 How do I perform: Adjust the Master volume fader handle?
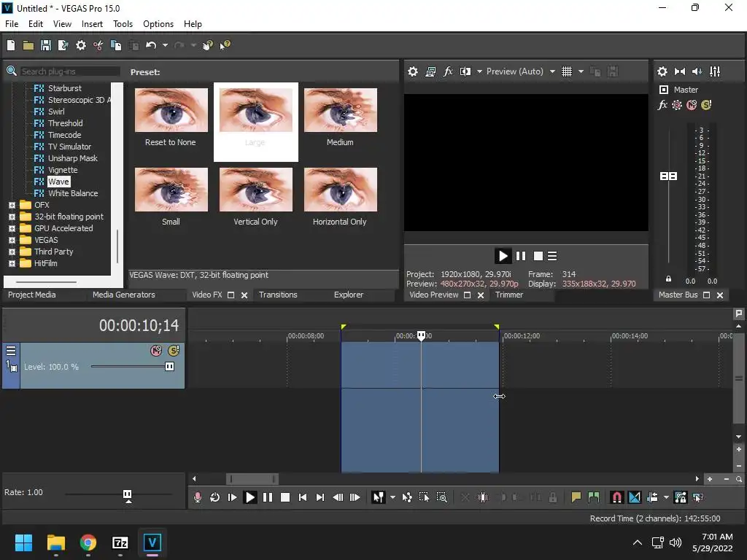click(x=668, y=176)
